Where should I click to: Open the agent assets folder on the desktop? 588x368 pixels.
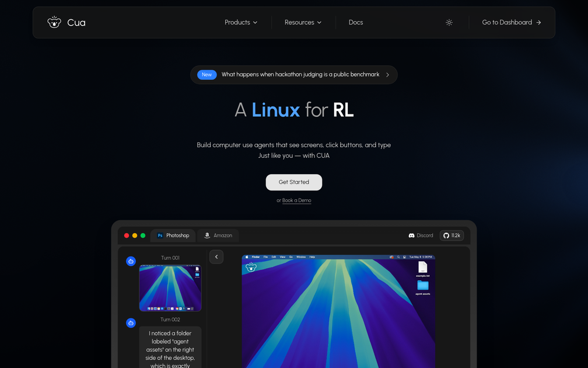point(423,286)
